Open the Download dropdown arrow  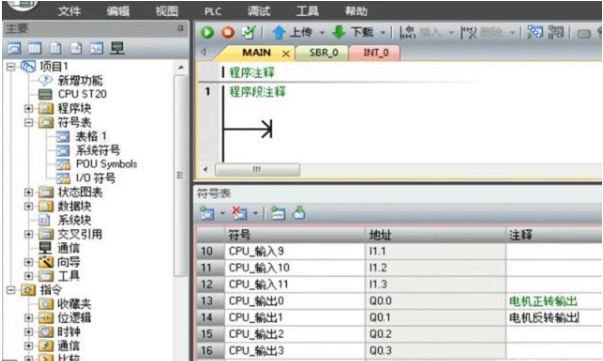[x=383, y=33]
